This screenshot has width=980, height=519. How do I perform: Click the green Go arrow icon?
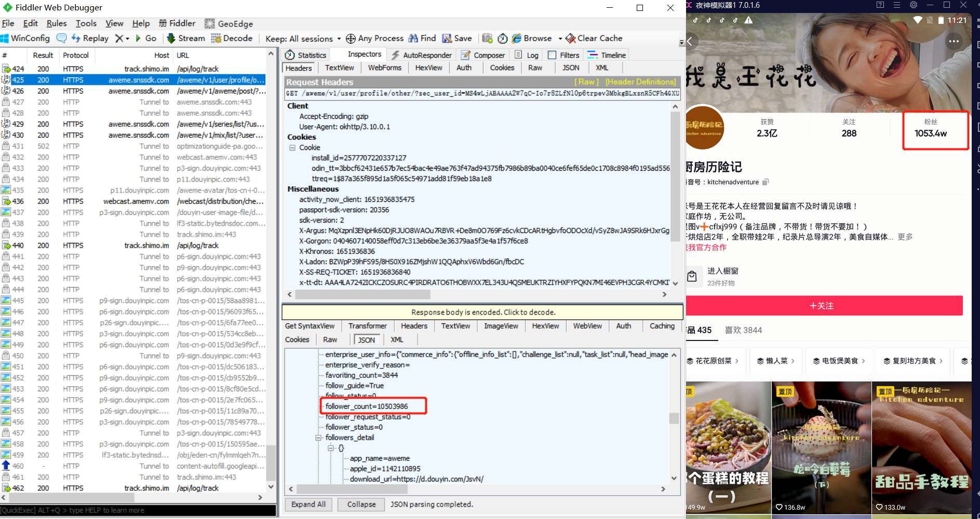coord(138,38)
